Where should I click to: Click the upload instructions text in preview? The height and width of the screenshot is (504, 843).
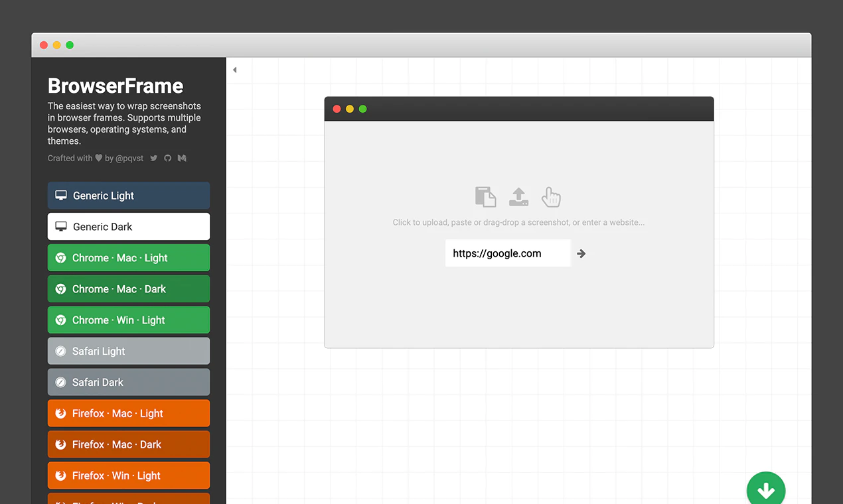tap(518, 223)
